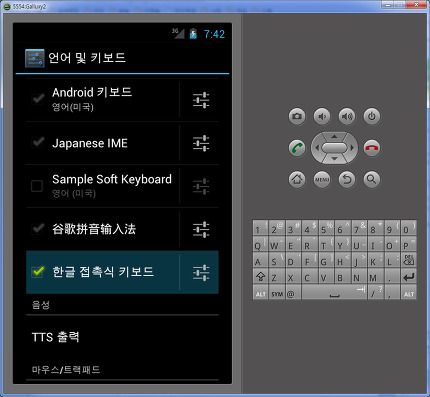The width and height of the screenshot is (430, 397).
Task: Tap the settings icon beside 언어 및 키보드
Action: tap(34, 58)
